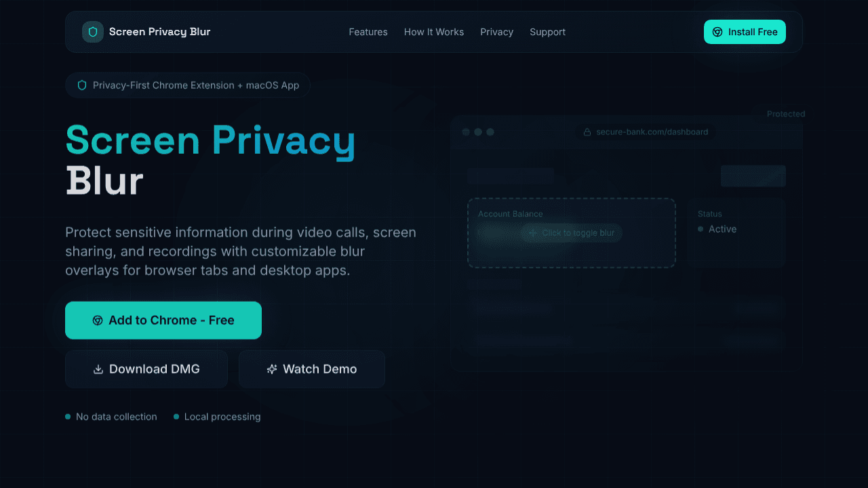Click the shield icon in the Privacy-First badge

point(82,85)
